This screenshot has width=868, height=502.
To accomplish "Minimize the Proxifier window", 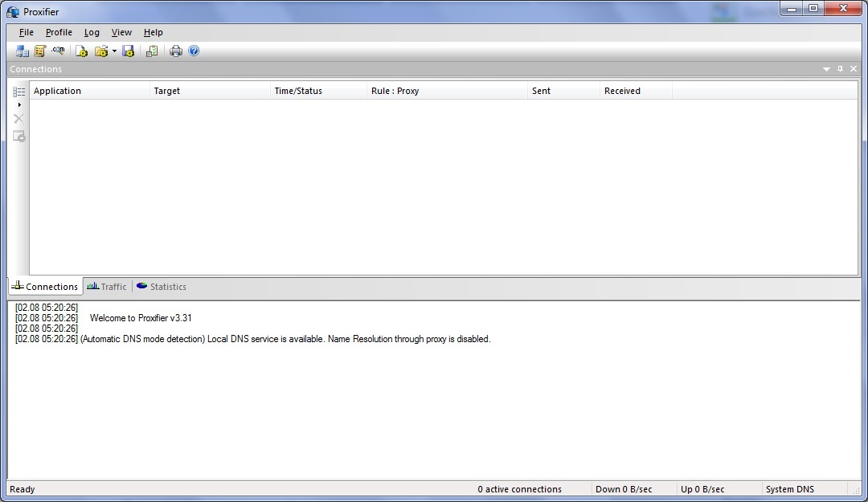I will click(792, 9).
